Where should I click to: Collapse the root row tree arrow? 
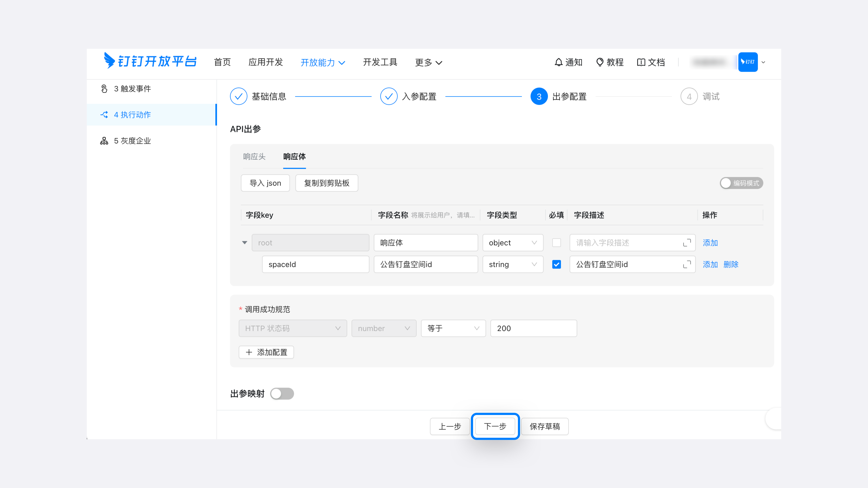[x=245, y=243]
